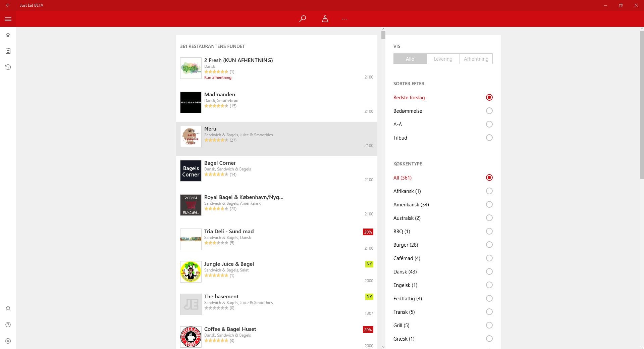The image size is (644, 349).
Task: Filter by Amerikansk (34)
Action: tap(443, 204)
